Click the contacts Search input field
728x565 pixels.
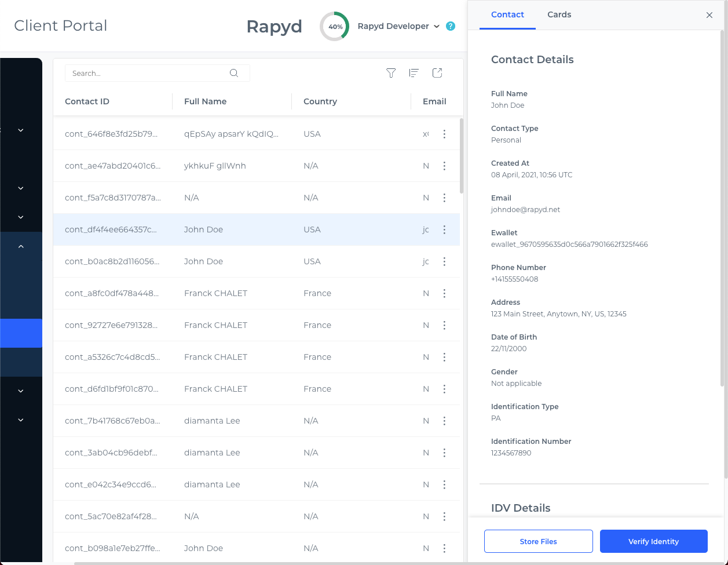158,73
